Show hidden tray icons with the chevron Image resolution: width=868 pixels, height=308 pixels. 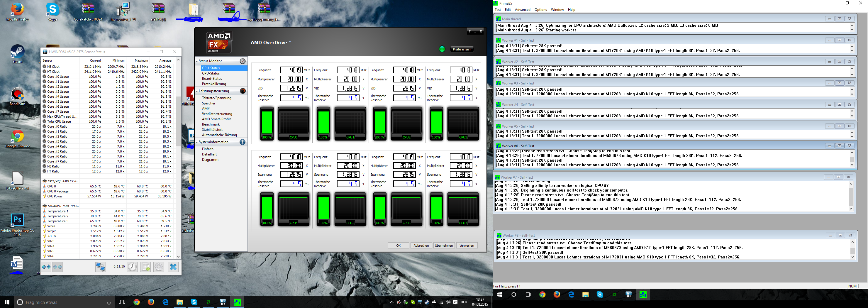click(391, 302)
